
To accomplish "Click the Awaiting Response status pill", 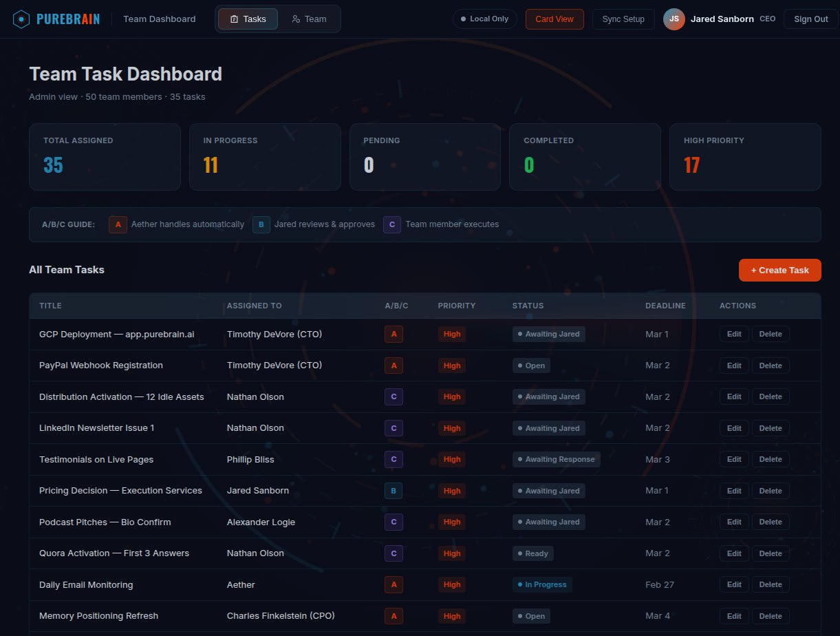I will [556, 459].
